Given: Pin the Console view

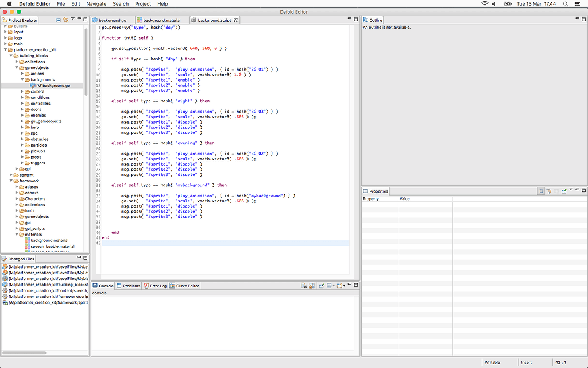Looking at the screenshot, I should point(321,285).
